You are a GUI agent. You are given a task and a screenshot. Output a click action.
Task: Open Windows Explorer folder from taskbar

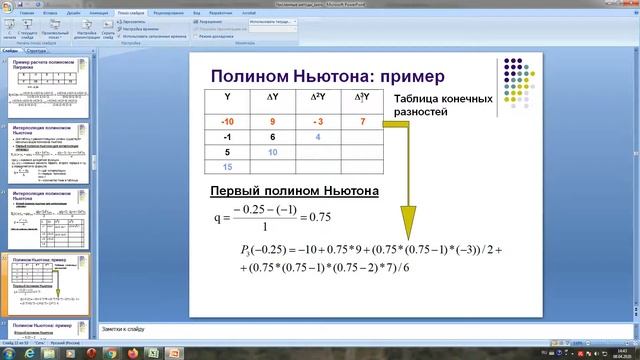coord(49,353)
